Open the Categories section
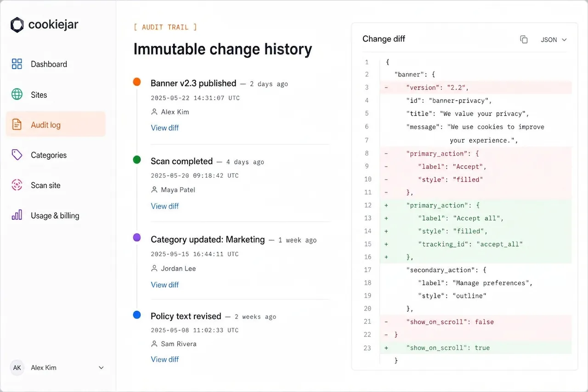 click(56, 155)
